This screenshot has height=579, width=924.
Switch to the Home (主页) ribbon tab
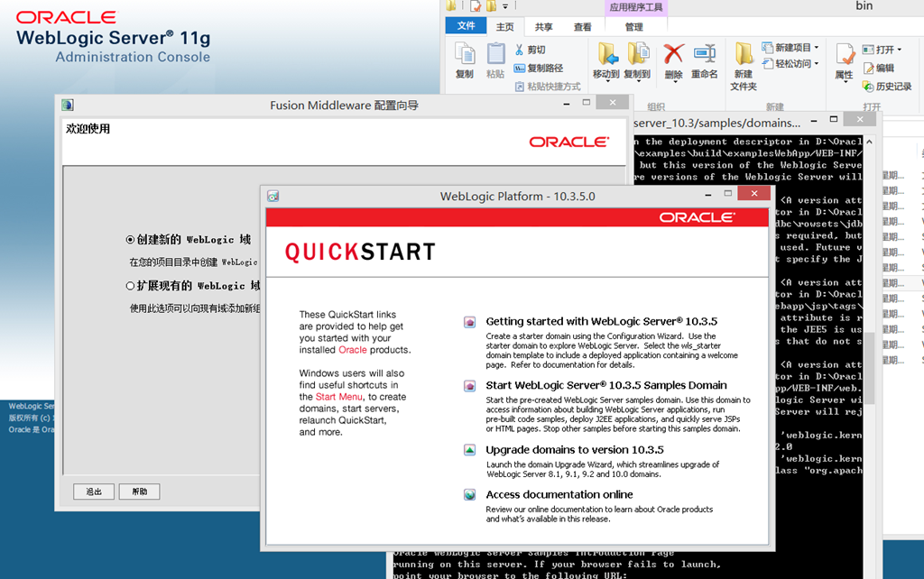pos(505,26)
